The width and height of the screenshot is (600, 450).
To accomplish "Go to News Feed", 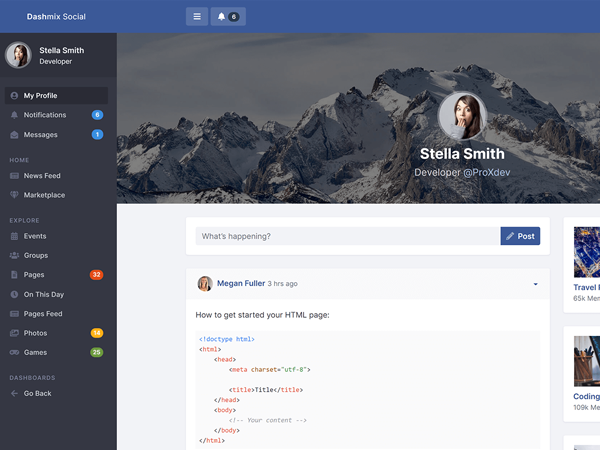I will pyautogui.click(x=56, y=176).
